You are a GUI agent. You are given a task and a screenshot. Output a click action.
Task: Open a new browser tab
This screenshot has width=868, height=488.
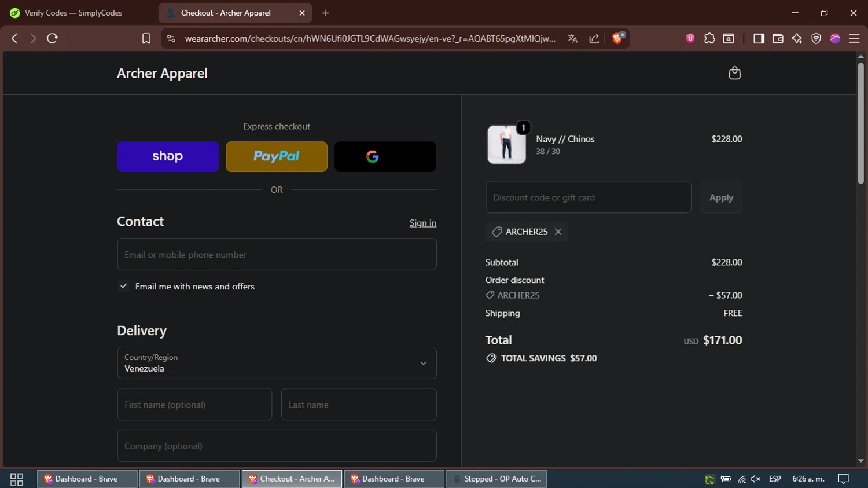(326, 13)
